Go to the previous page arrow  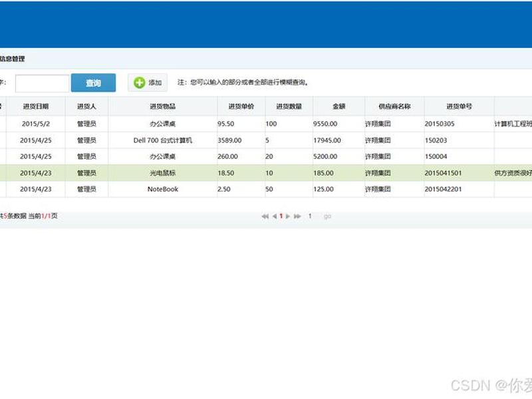[275, 216]
